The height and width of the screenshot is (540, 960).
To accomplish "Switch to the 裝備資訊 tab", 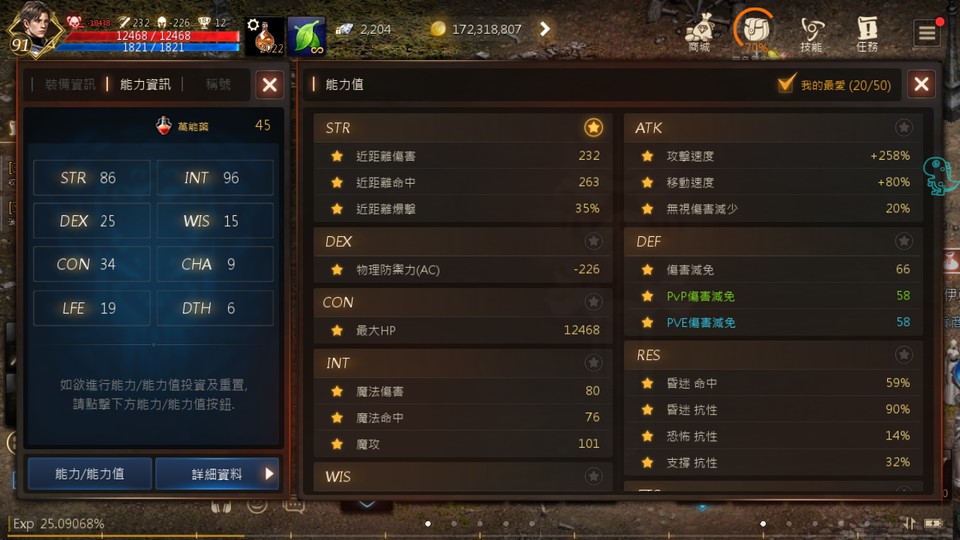I will [x=70, y=84].
